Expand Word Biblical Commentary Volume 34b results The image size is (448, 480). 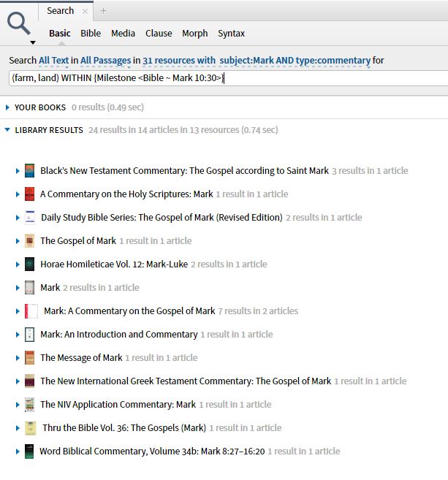18,452
